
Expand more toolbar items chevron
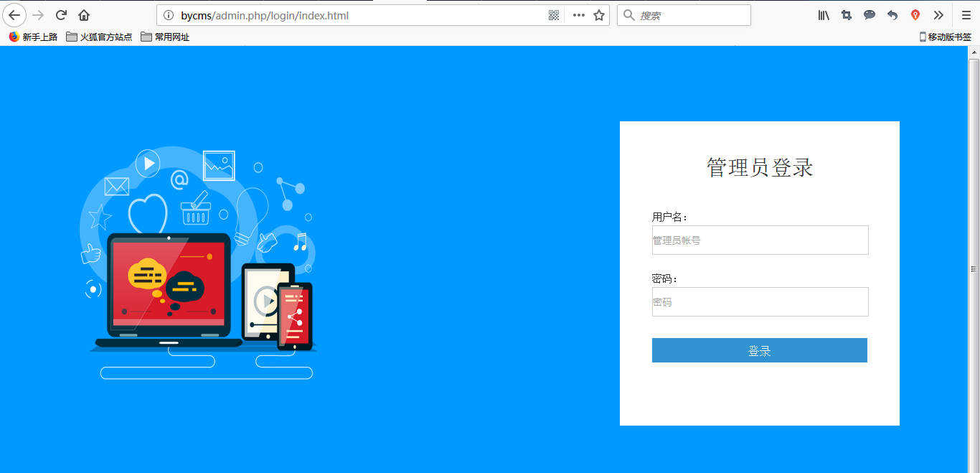(938, 15)
